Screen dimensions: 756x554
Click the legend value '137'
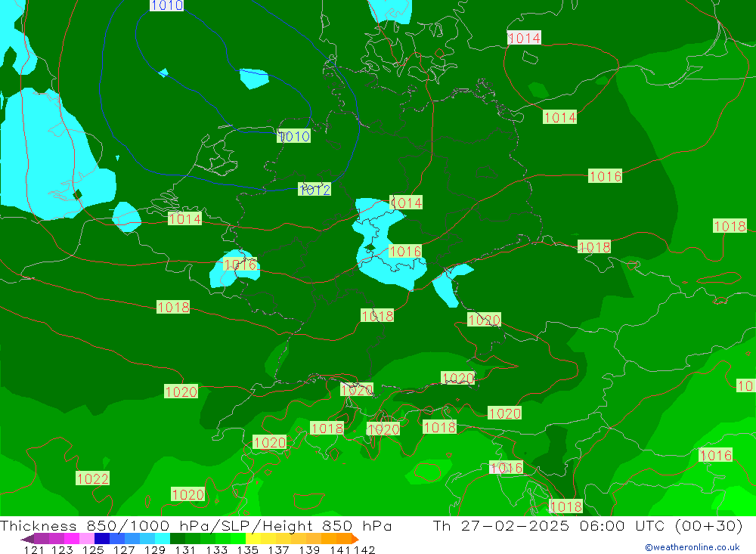pos(277,549)
